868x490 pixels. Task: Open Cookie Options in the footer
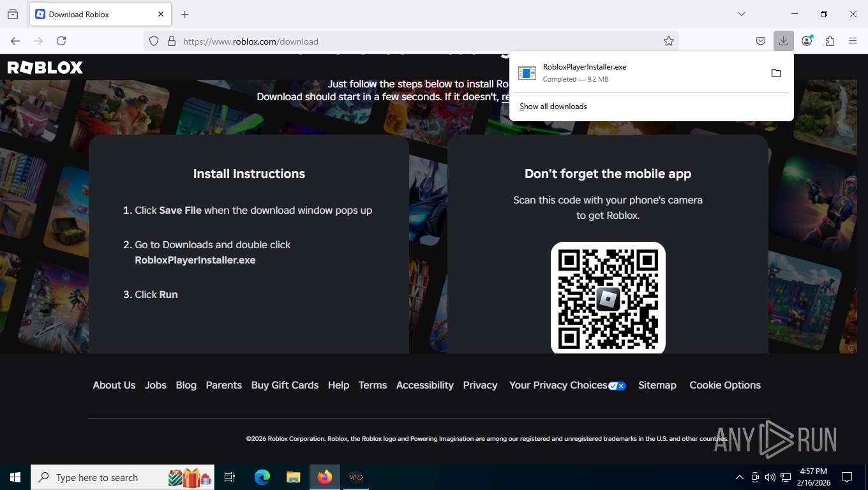(x=725, y=385)
